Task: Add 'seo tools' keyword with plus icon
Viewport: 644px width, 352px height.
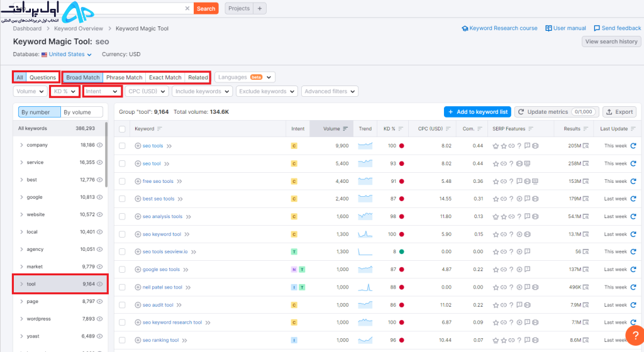Action: click(138, 146)
